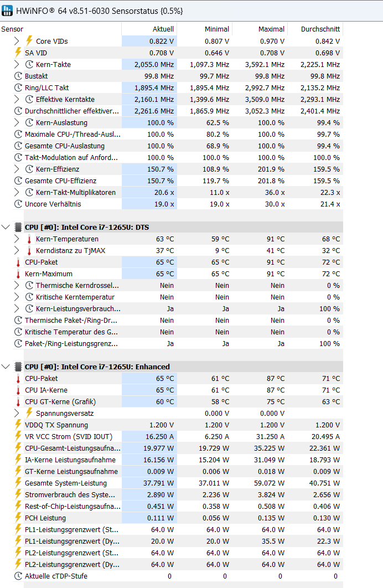Select the Rest-of-Chip-Leistungsaufna row label
The image size is (383, 588).
(x=73, y=506)
